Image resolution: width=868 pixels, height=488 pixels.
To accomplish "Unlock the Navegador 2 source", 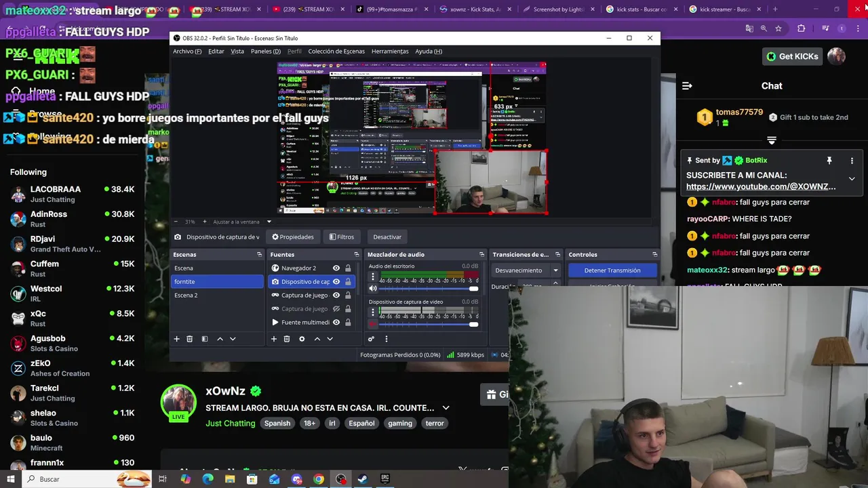I will (x=348, y=268).
